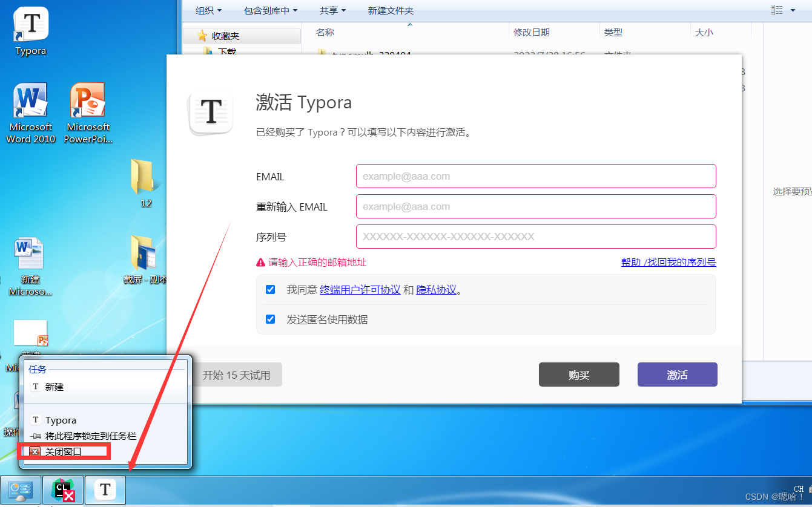This screenshot has width=812, height=507.
Task: Choose 新建 task in the jump list
Action: click(x=106, y=387)
